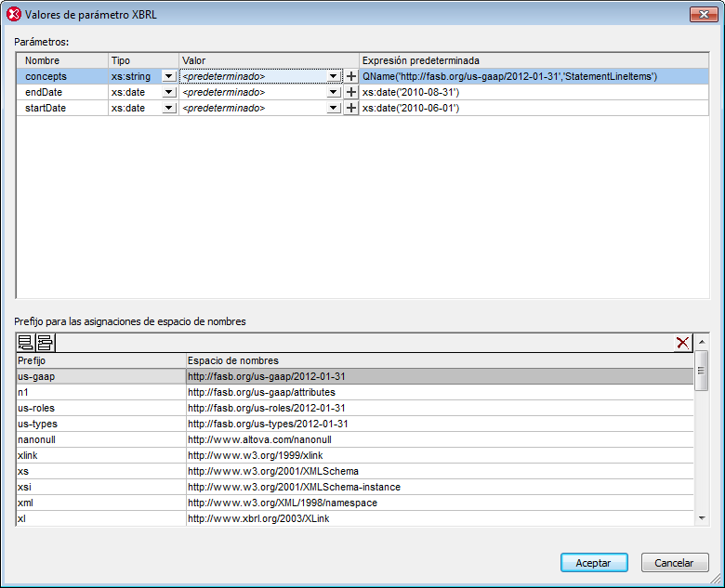Open the Valor dropdown for endDate
This screenshot has height=588, width=725.
tap(333, 92)
